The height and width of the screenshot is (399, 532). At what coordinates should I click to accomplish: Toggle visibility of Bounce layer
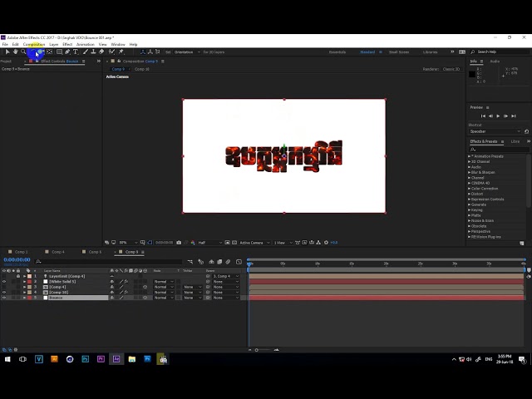(x=4, y=298)
